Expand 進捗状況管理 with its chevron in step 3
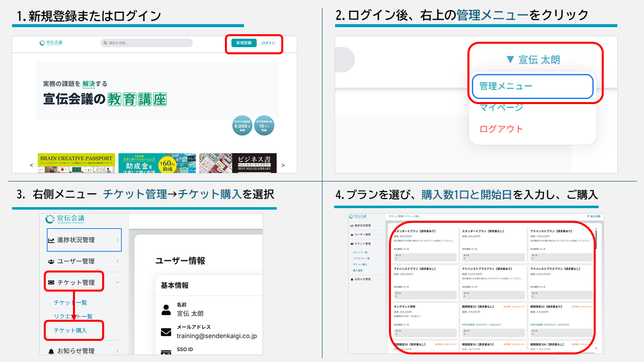This screenshot has width=644, height=362. tap(118, 240)
